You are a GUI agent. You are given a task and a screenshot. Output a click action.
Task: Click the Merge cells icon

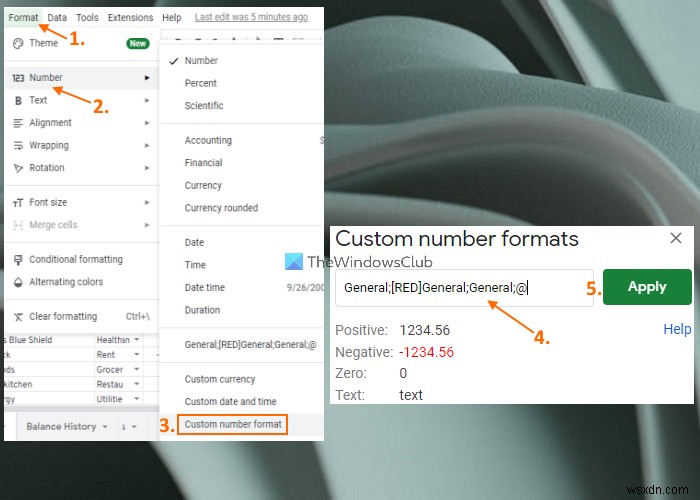tap(18, 225)
